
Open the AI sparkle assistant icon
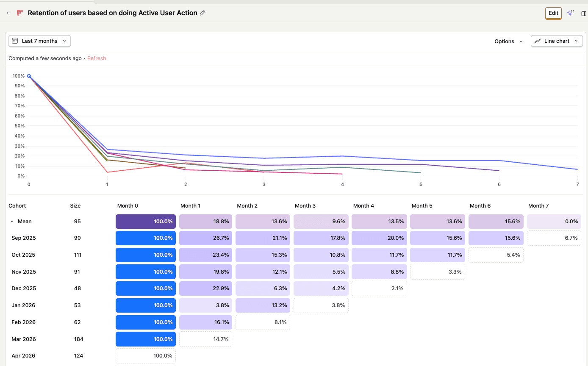coord(571,13)
